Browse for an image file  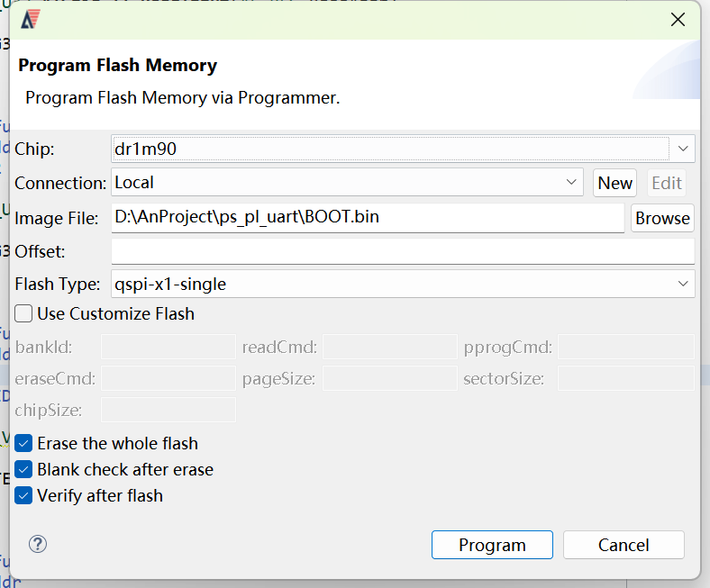click(662, 218)
